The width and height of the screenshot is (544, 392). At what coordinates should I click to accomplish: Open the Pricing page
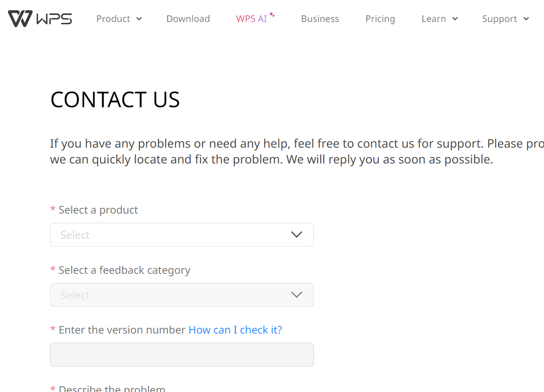coord(380,19)
